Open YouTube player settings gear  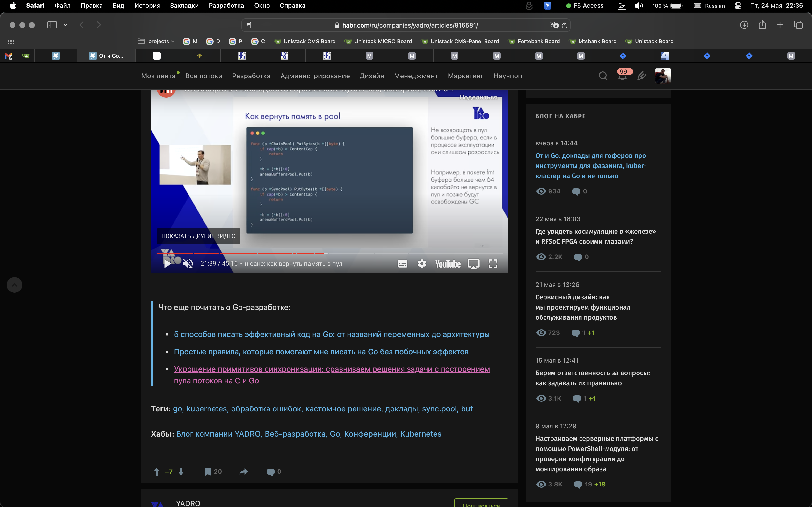tap(422, 264)
